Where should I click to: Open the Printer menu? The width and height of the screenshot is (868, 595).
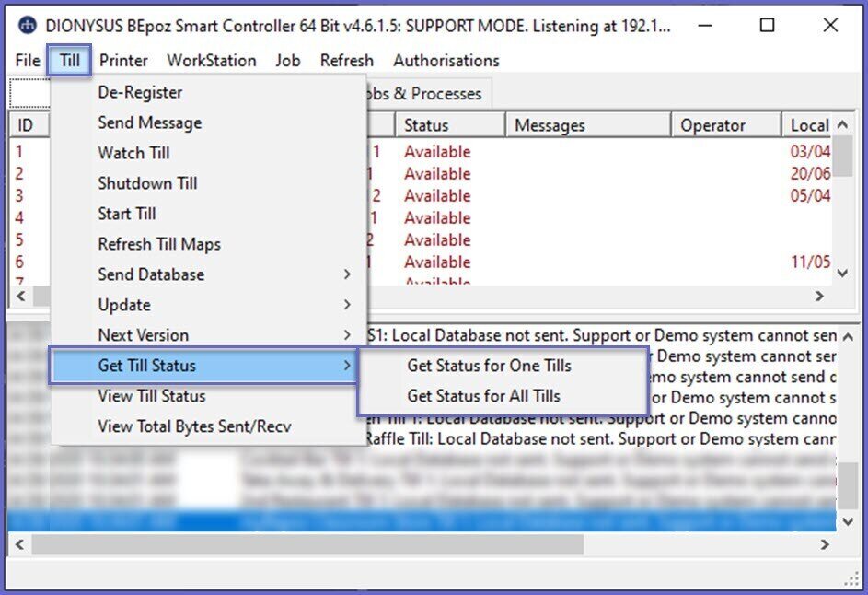[x=123, y=61]
